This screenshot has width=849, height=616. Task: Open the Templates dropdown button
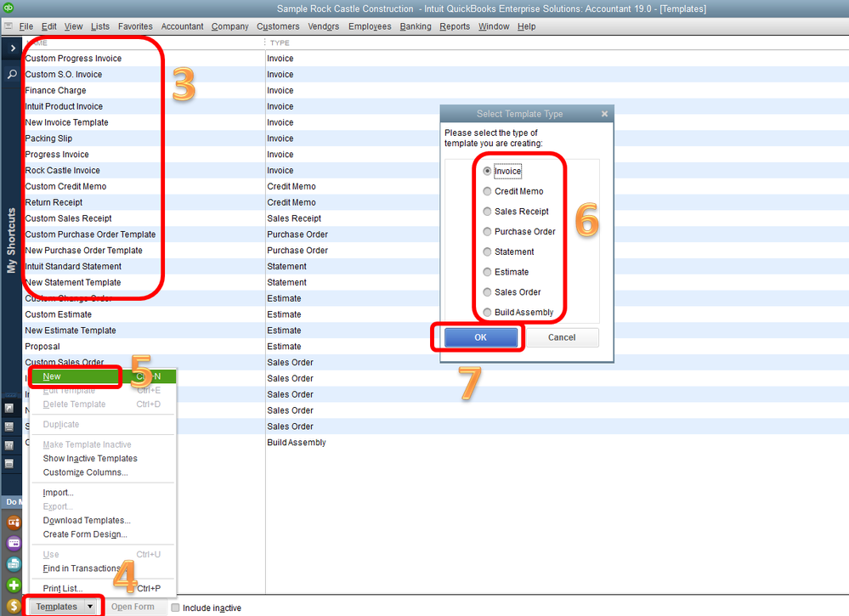pyautogui.click(x=64, y=607)
